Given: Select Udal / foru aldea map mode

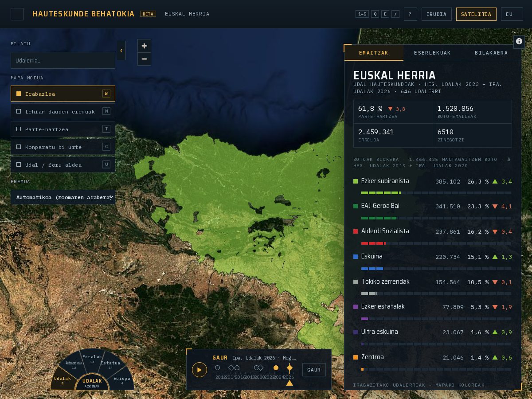Looking at the screenshot, I should [x=63, y=164].
